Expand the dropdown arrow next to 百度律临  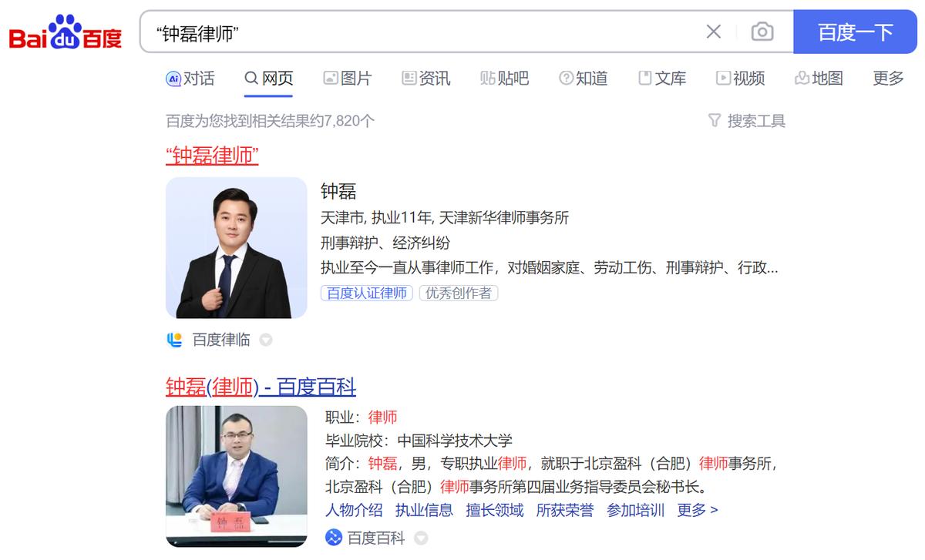point(265,340)
